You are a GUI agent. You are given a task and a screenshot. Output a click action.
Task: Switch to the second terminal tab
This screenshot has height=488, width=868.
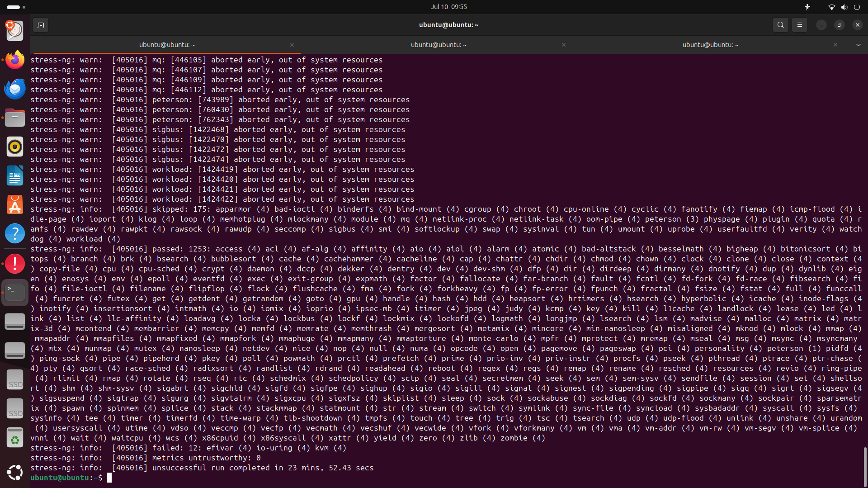click(x=438, y=45)
